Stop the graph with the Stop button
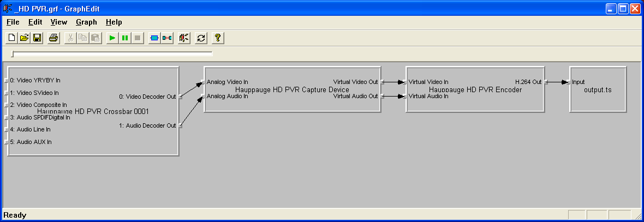 coord(137,38)
